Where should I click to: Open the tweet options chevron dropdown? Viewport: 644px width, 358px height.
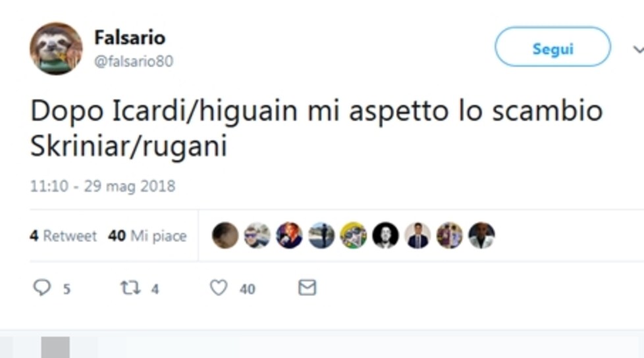pos(638,49)
